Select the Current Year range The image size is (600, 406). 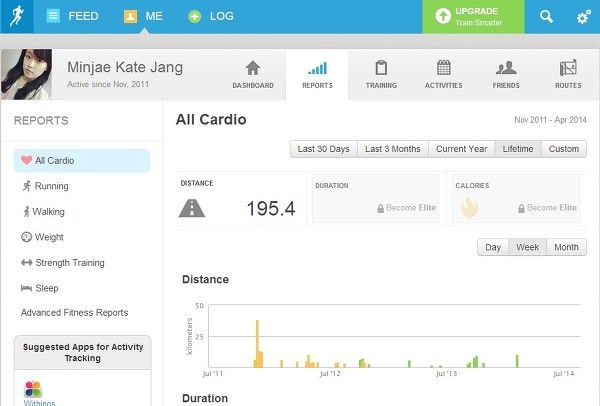[461, 149]
